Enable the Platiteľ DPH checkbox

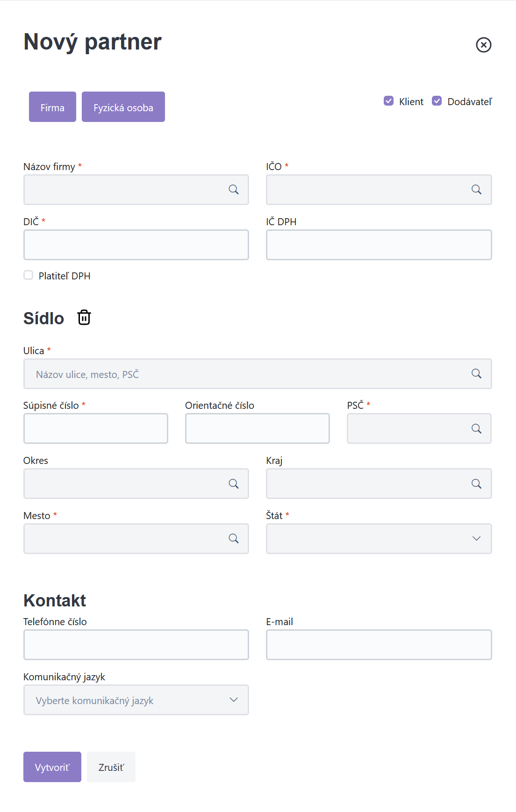point(29,275)
